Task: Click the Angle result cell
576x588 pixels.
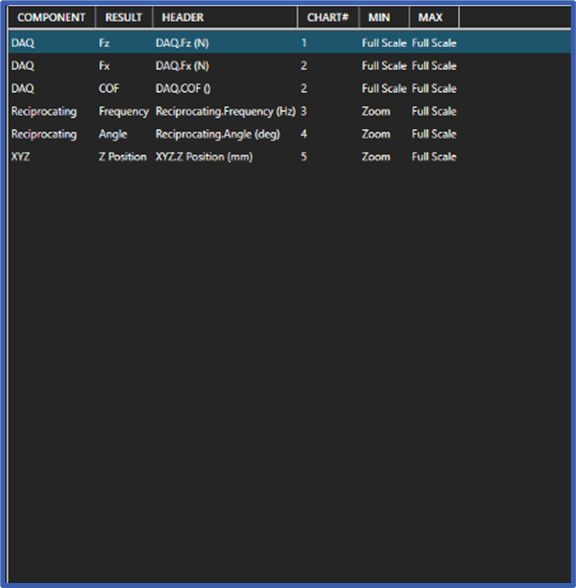Action: click(x=113, y=135)
